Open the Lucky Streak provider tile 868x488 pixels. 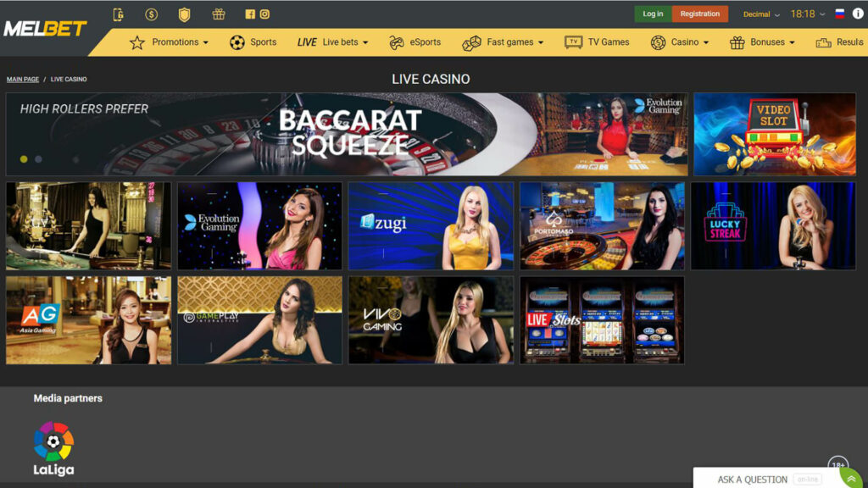[773, 225]
